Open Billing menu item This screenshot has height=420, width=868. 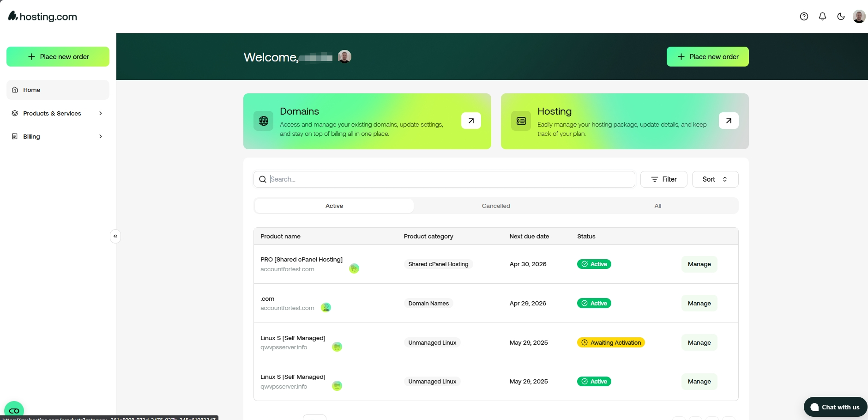coord(58,136)
